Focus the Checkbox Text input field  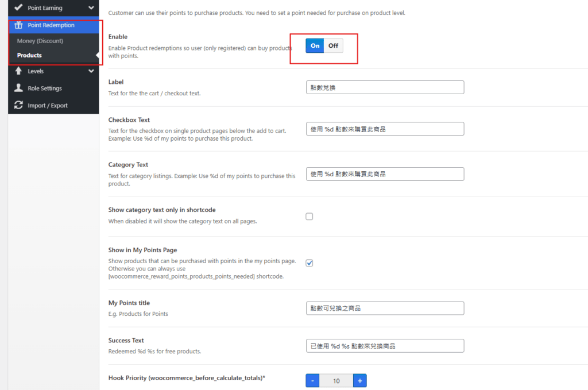385,129
